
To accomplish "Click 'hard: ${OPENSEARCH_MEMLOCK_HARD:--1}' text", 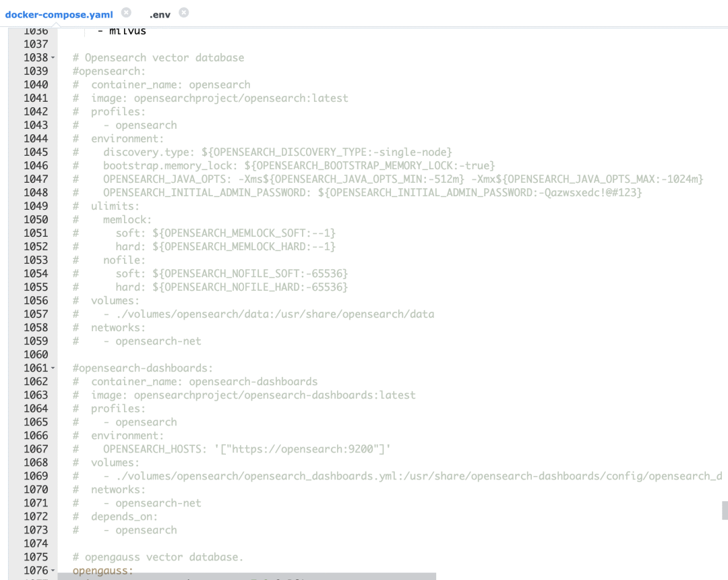I will (x=225, y=246).
